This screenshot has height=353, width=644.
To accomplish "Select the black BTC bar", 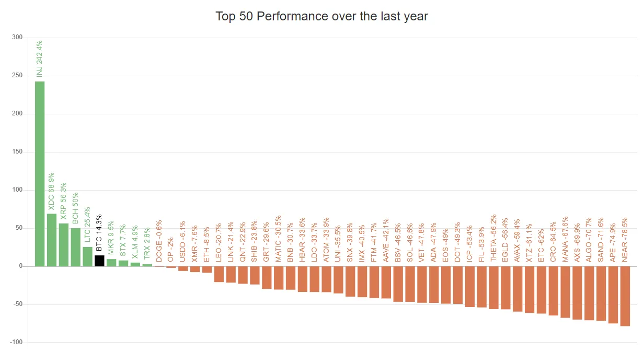I will pos(99,261).
